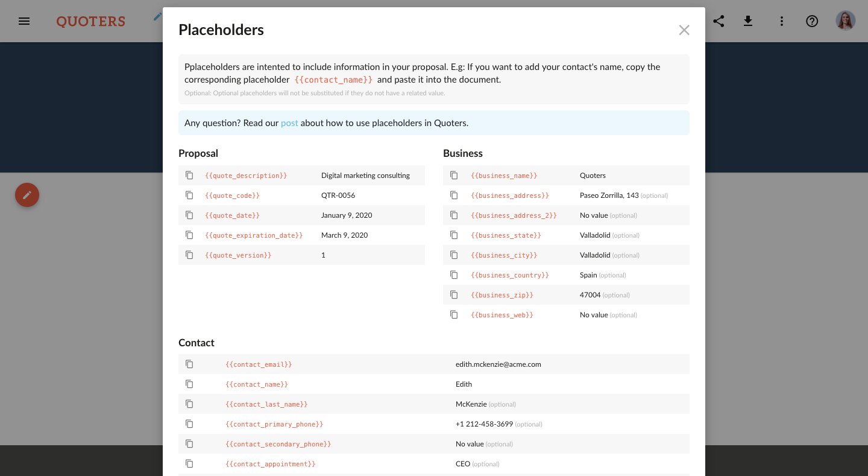Open the share options

click(719, 21)
